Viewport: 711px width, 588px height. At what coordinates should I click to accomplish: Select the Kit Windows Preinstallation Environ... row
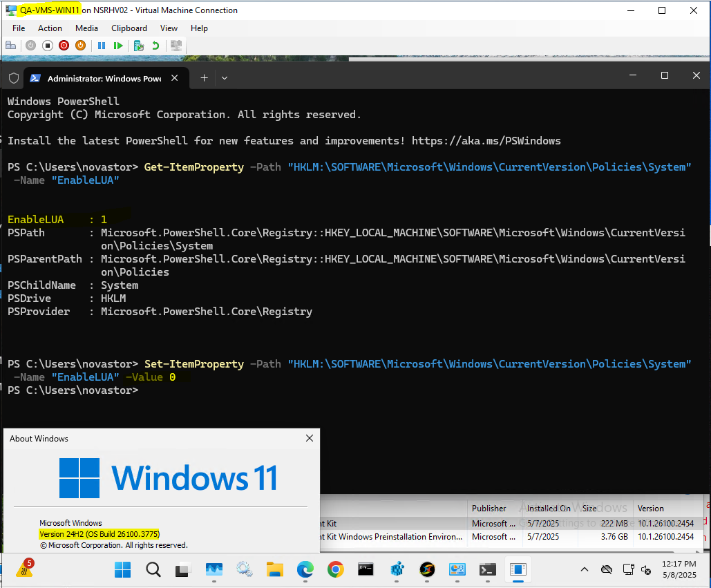(511, 537)
